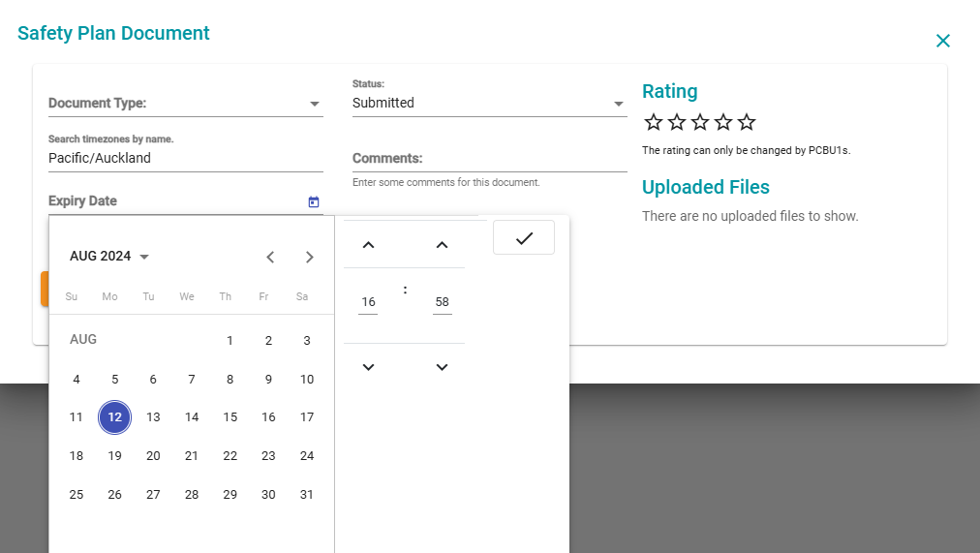Set the rating to three stars
Screen dimensions: 980x553
tap(700, 122)
